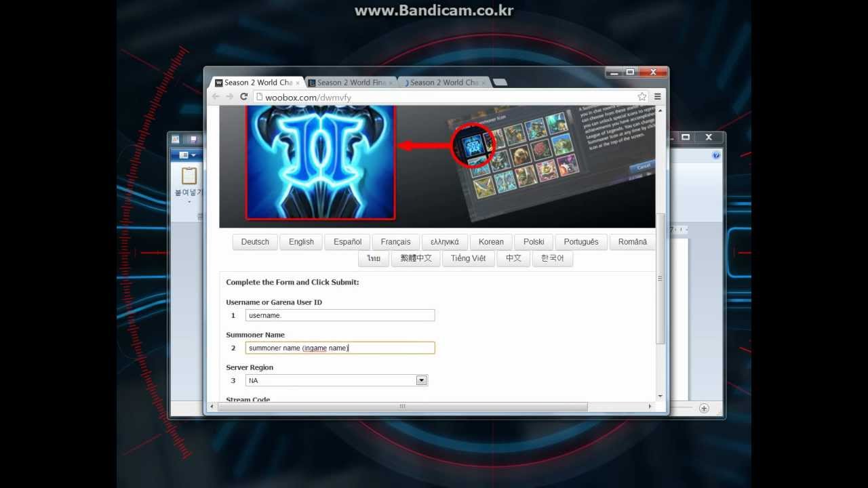The height and width of the screenshot is (488, 868).
Task: Click the forward navigation arrow in Chrome
Action: (x=229, y=97)
